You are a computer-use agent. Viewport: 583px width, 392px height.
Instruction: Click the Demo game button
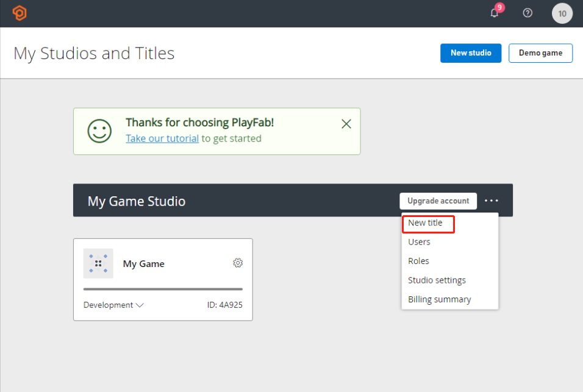(x=540, y=53)
